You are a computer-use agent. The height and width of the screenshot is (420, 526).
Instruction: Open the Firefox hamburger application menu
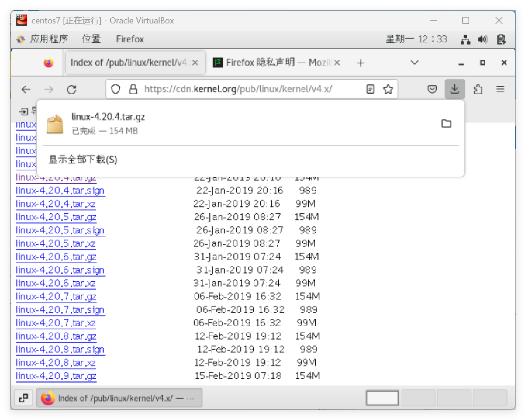click(500, 89)
